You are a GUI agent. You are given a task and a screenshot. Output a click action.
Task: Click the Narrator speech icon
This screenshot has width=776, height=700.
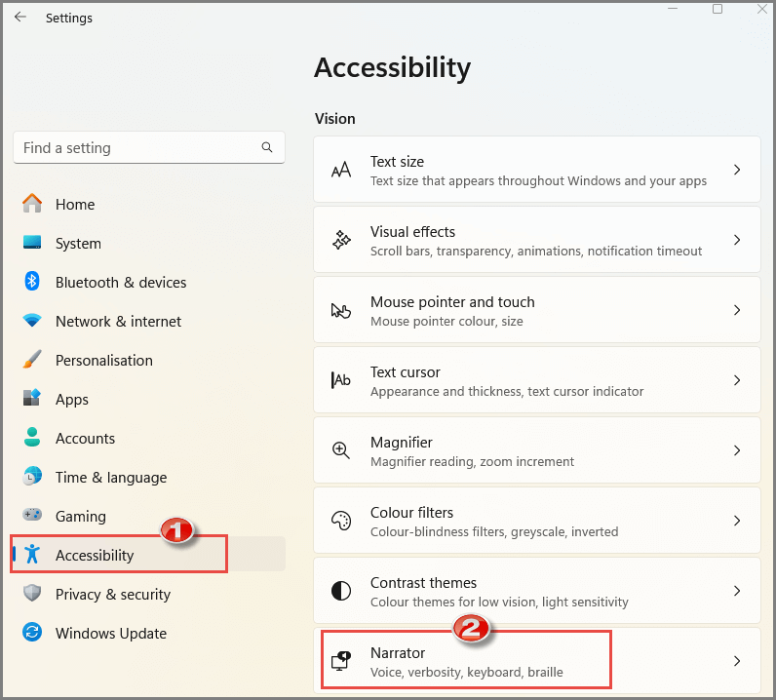click(x=341, y=661)
